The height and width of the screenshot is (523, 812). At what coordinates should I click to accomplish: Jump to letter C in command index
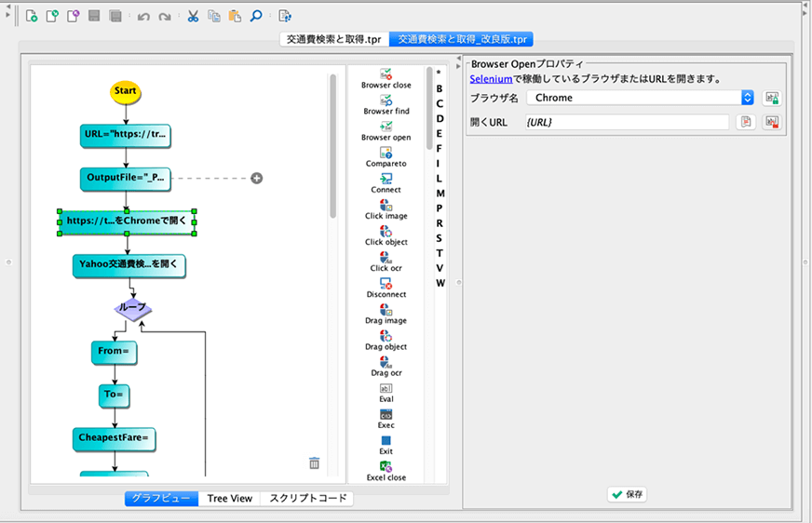[440, 103]
